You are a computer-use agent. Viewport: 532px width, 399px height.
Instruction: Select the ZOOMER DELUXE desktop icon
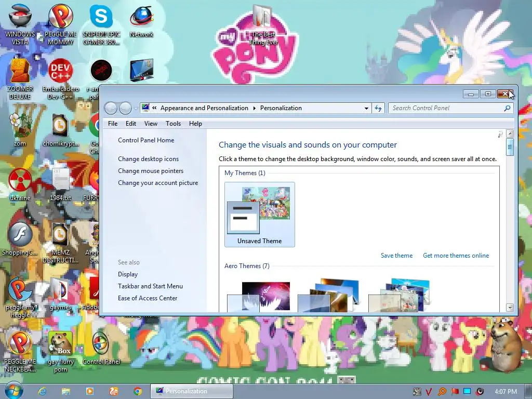point(20,79)
